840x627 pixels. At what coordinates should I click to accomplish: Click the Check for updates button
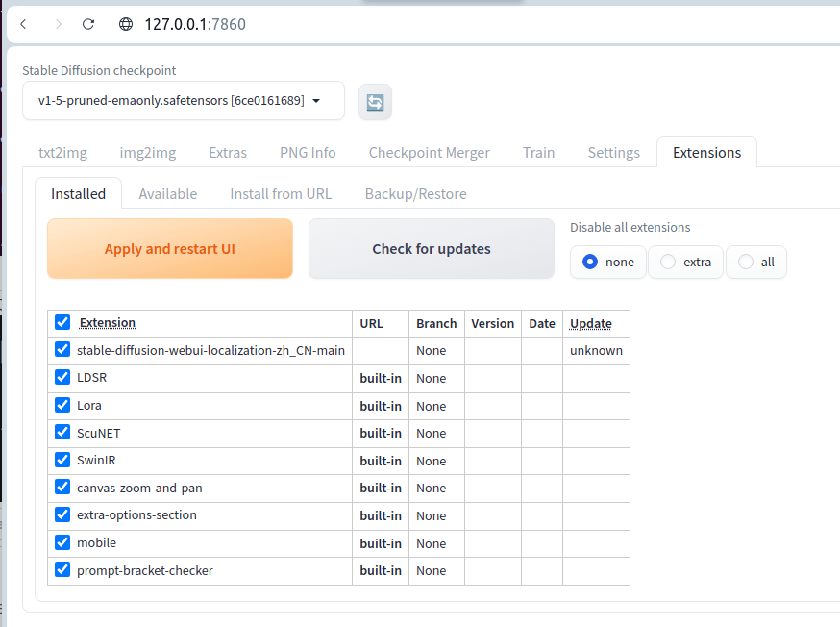tap(432, 249)
